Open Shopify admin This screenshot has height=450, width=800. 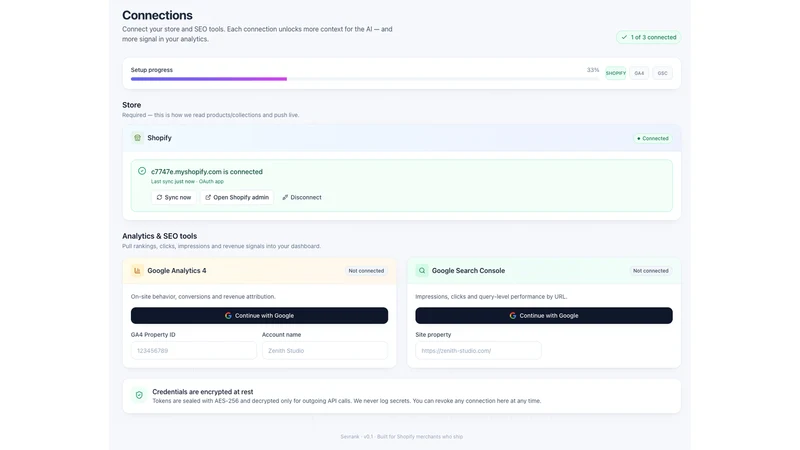pos(237,197)
